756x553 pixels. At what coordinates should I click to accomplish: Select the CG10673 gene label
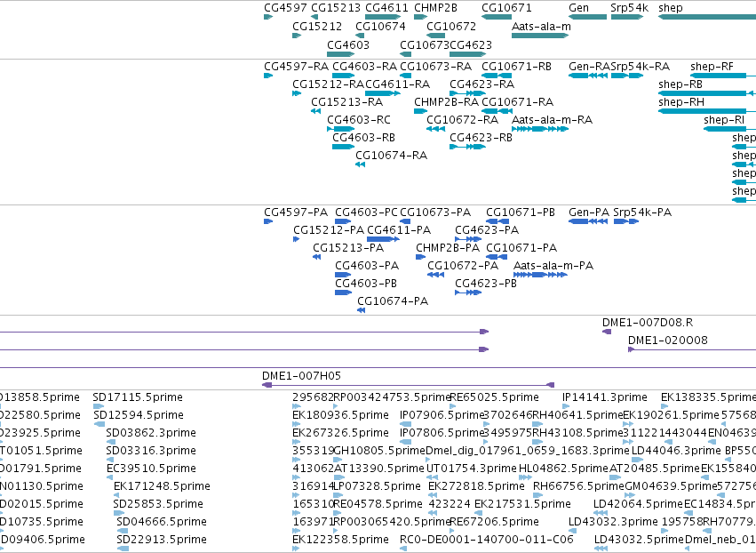[x=425, y=45]
